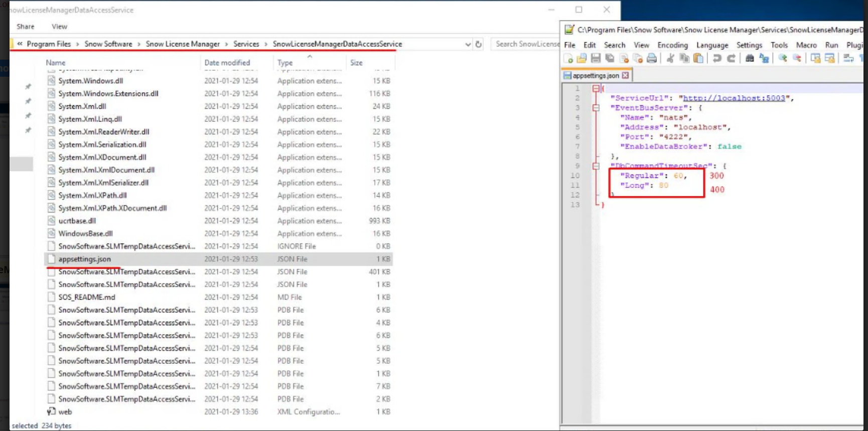Save the file with the floppy icon
The height and width of the screenshot is (431, 868).
click(x=596, y=59)
